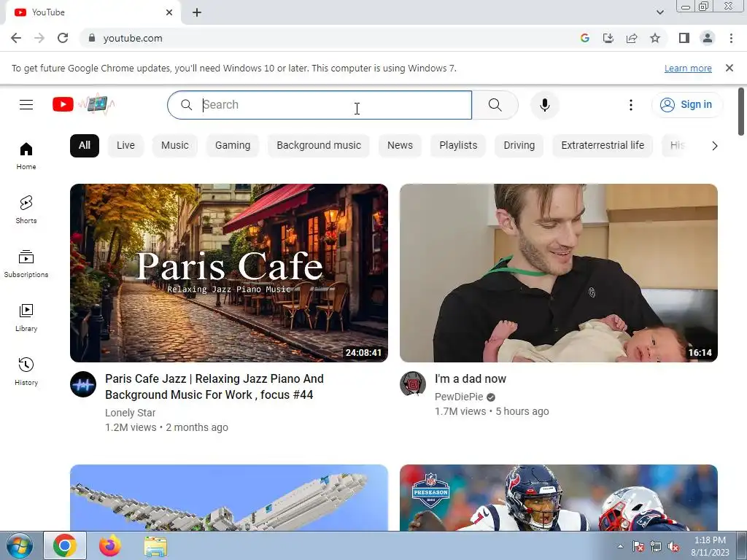Open the PewDiePie channel name
This screenshot has width=747, height=560.
pos(459,397)
